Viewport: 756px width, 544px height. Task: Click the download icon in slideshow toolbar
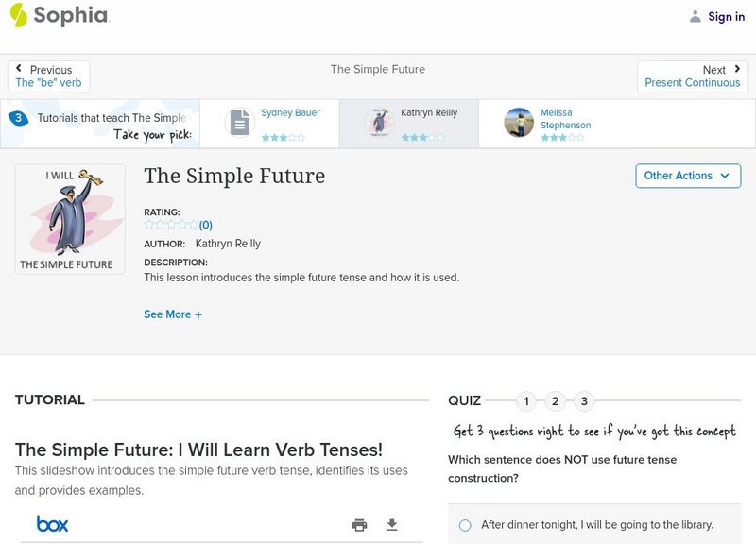[392, 524]
